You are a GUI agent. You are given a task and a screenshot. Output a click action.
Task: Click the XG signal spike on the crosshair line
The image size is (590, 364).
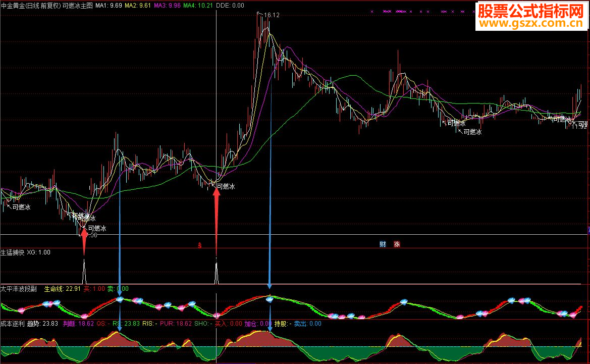[217, 272]
